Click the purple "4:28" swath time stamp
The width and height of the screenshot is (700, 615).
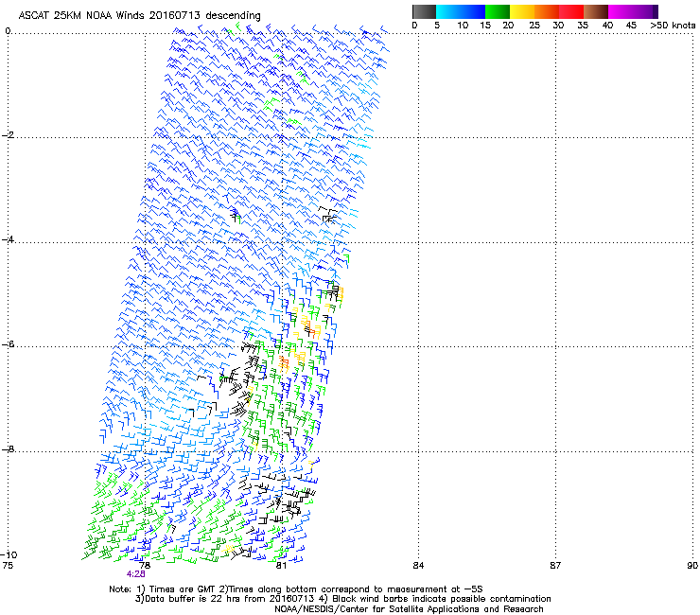click(x=135, y=574)
